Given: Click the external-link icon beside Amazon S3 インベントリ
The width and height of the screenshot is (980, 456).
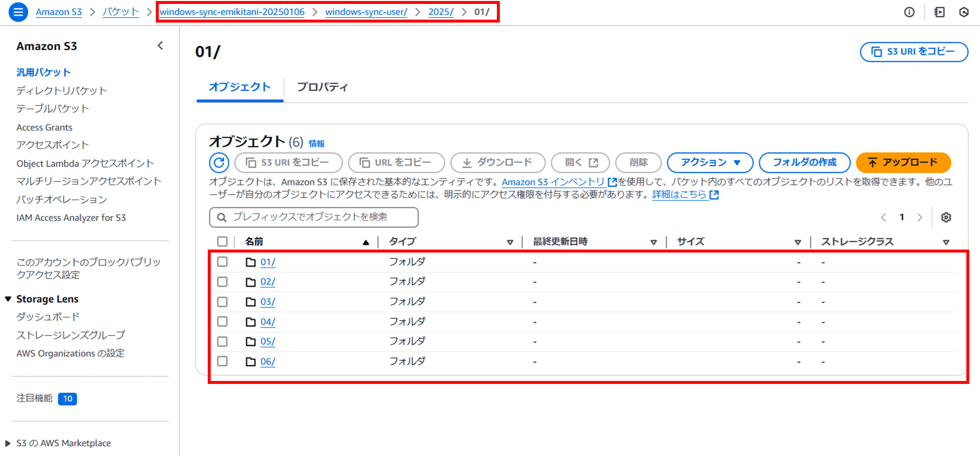Looking at the screenshot, I should pos(612,182).
